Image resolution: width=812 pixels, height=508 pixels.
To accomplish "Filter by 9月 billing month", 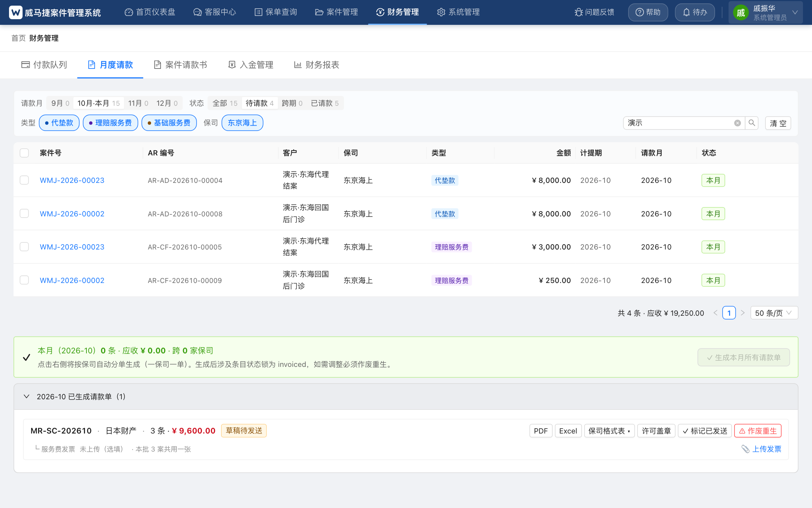I will [x=60, y=103].
